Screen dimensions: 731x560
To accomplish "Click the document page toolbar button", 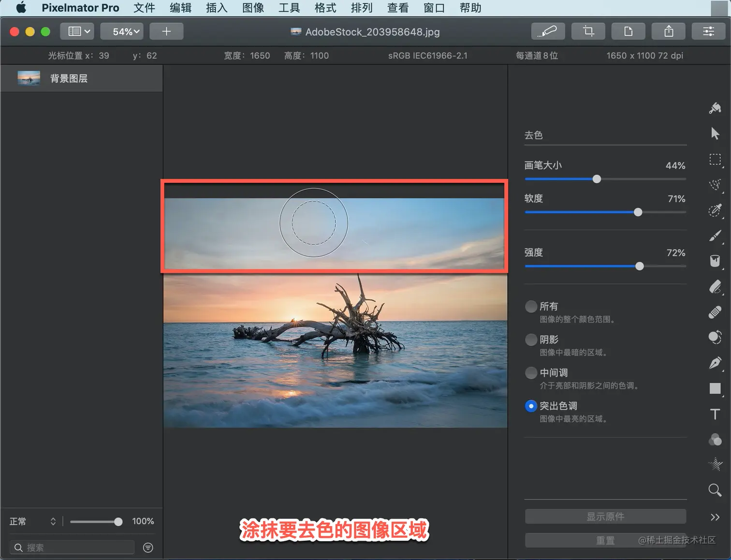I will [629, 31].
